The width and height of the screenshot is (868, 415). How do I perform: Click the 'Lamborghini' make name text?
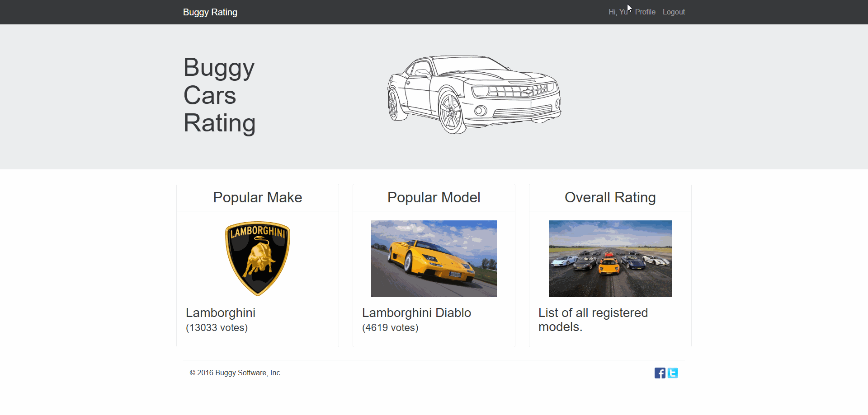(x=221, y=312)
